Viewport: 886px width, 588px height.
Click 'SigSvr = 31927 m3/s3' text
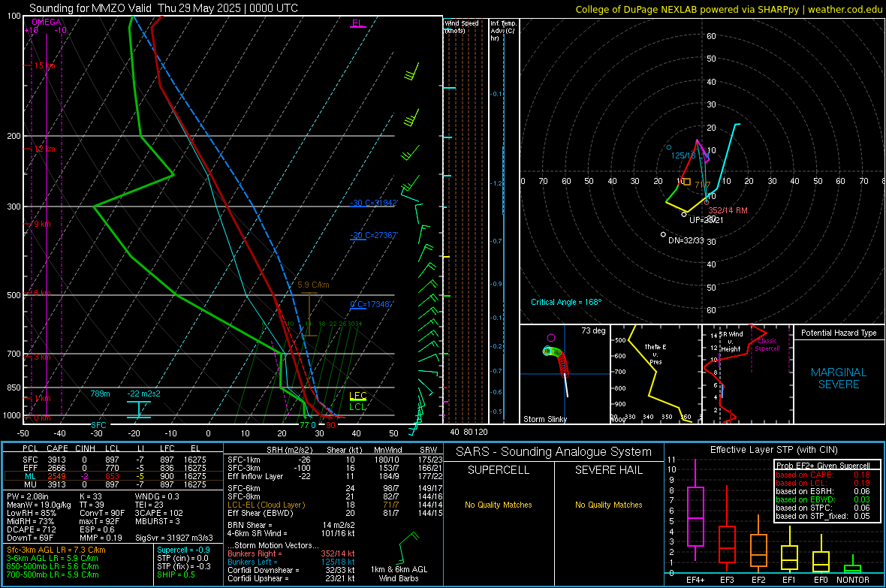(174, 538)
